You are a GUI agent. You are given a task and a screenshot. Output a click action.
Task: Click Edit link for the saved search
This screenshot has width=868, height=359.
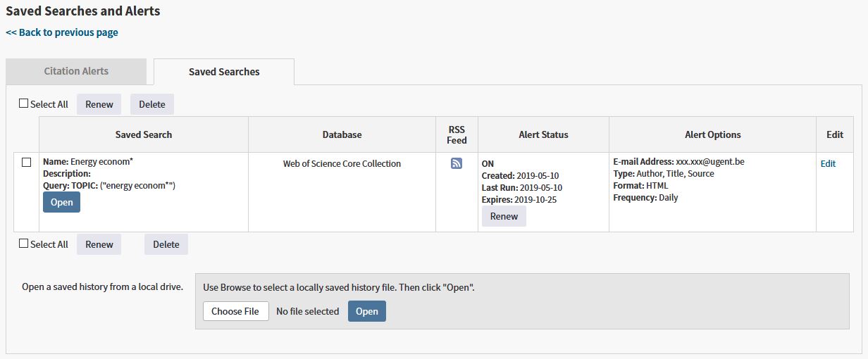(828, 163)
